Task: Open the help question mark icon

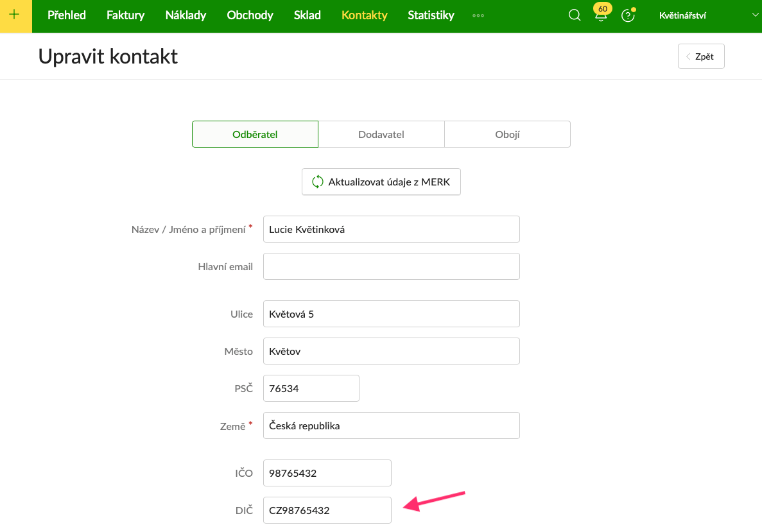Action: click(628, 15)
